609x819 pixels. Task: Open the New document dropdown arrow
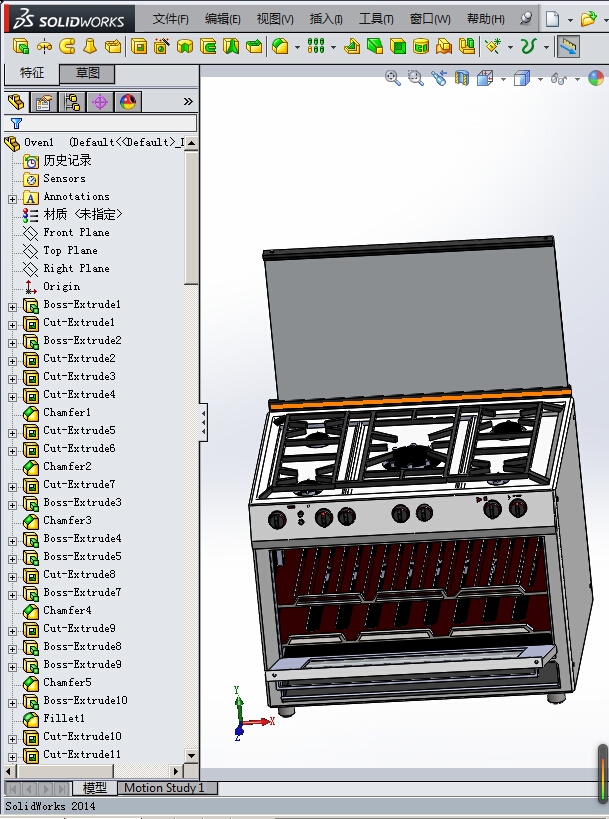click(570, 20)
